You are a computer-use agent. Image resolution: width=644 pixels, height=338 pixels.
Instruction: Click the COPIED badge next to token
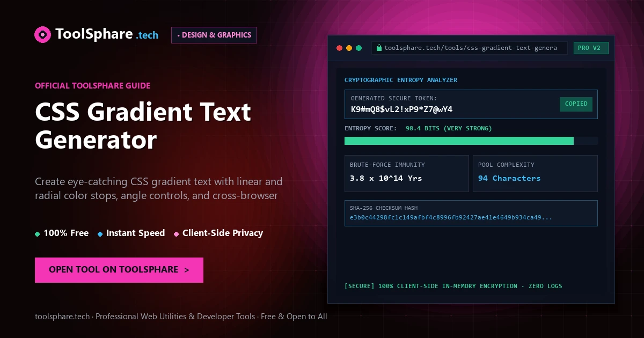[x=576, y=104]
